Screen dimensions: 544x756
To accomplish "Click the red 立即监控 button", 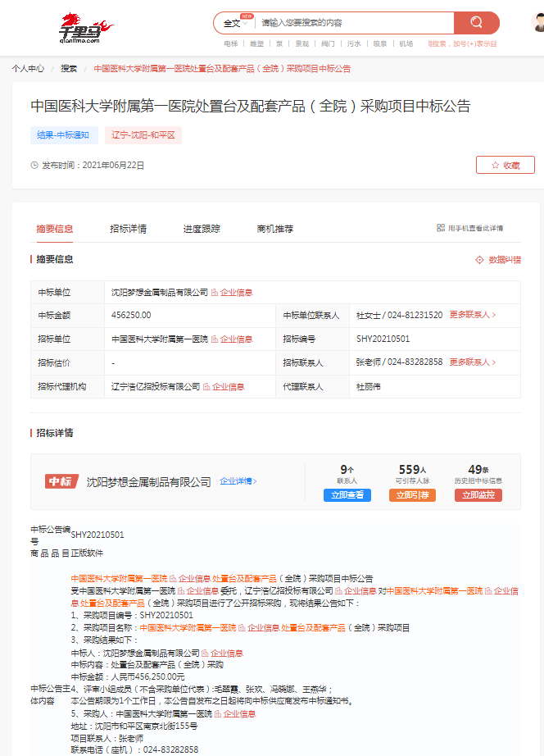I will click(478, 495).
